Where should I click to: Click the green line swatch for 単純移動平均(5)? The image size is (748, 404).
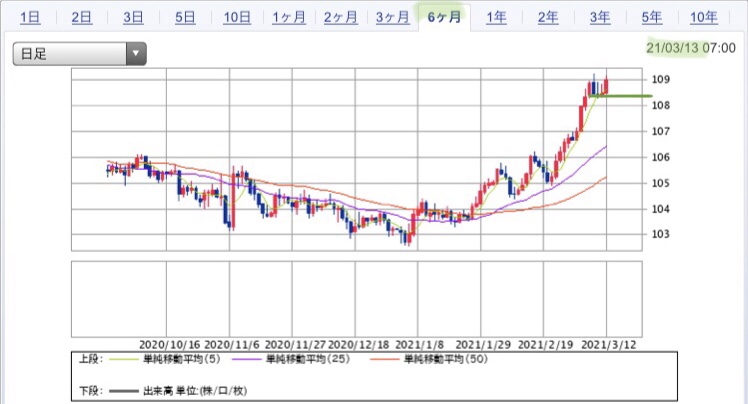[x=124, y=359]
